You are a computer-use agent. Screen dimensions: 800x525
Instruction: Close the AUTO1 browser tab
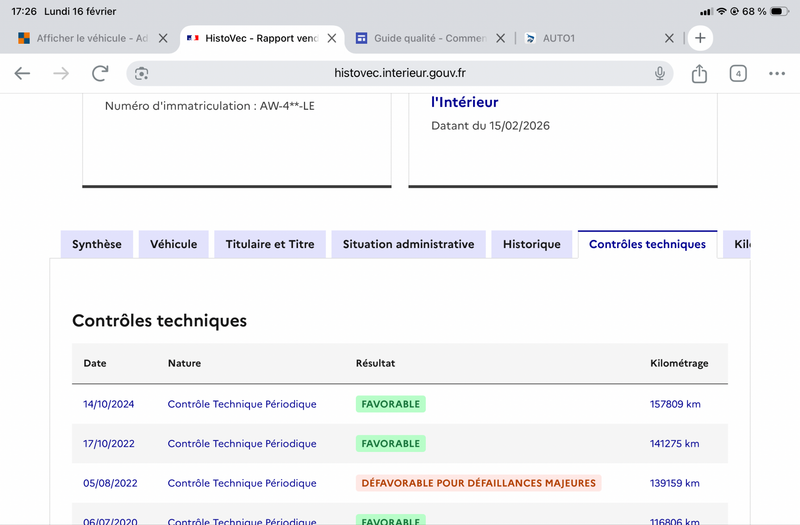tap(670, 38)
